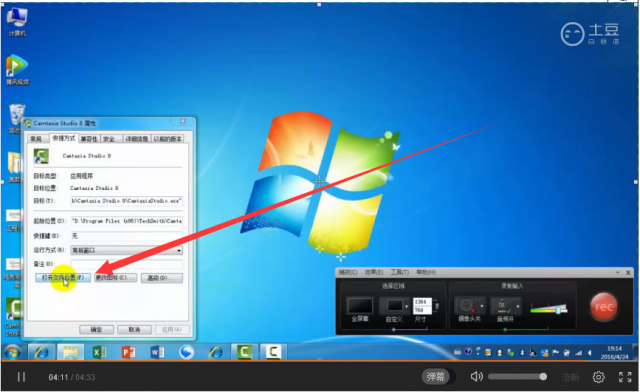The image size is (640, 392).
Task: Select the 全屏幕 full screen region icon
Action: coord(360,305)
